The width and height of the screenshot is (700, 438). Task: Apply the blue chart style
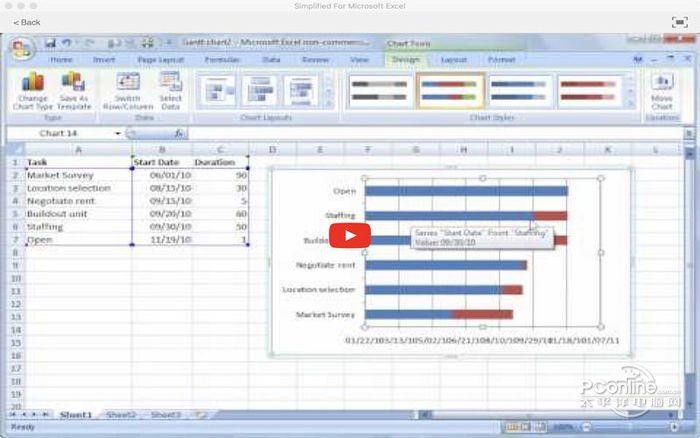coord(519,91)
